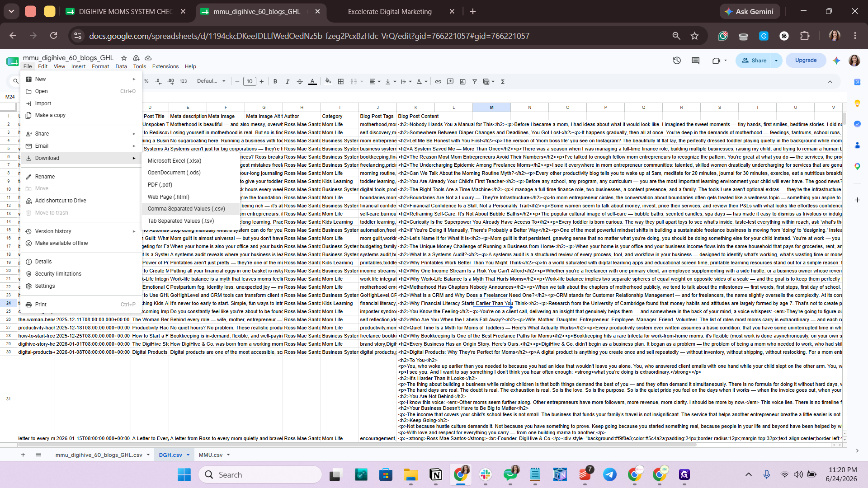Collapse toolbar with chevron
This screenshot has width=868, height=488.
click(x=830, y=82)
